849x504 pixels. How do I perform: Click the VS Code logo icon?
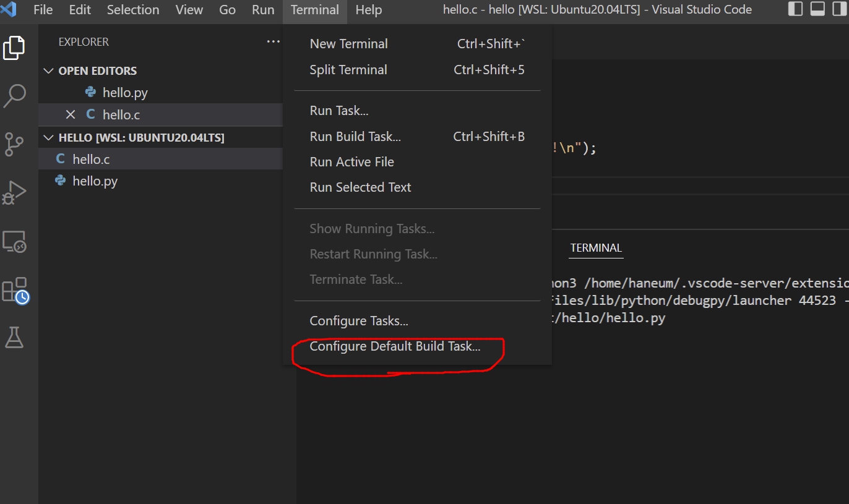click(9, 9)
